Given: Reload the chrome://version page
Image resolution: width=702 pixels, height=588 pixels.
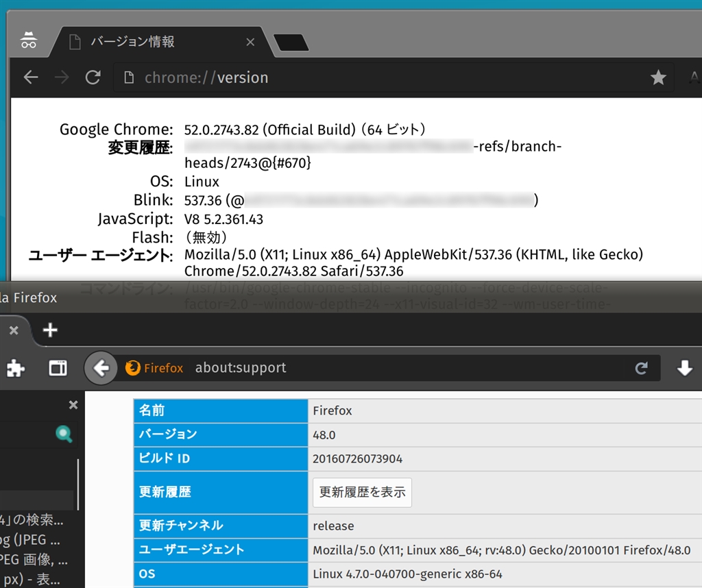Looking at the screenshot, I should point(93,77).
